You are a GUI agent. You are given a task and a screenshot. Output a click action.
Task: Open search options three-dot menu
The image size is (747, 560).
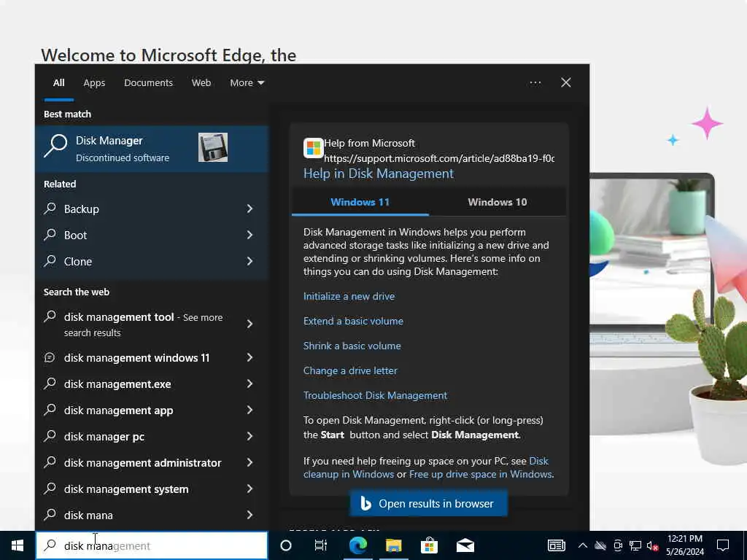click(535, 83)
